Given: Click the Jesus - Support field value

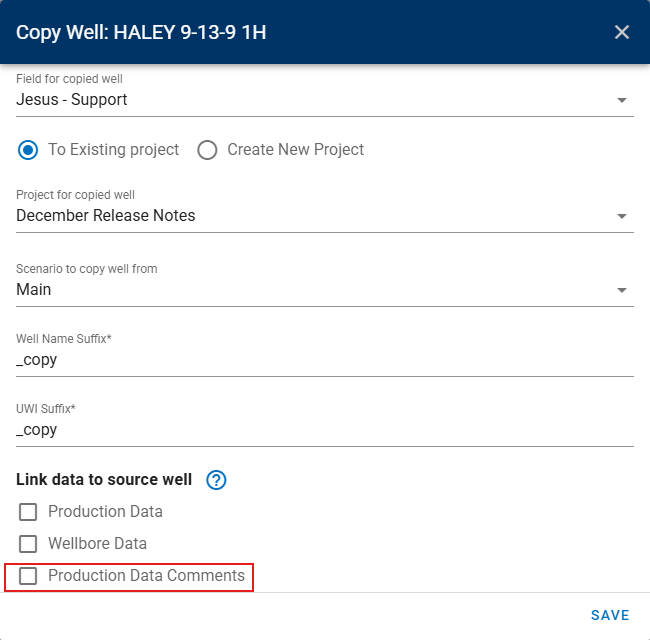Looking at the screenshot, I should tap(72, 100).
